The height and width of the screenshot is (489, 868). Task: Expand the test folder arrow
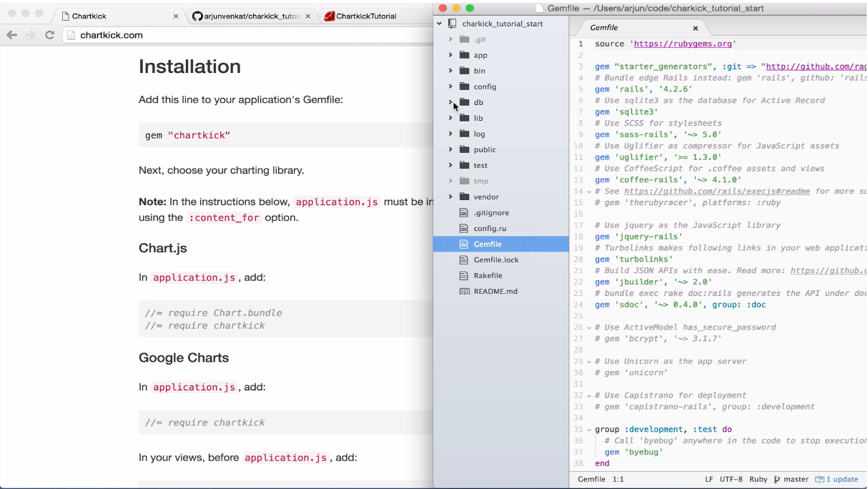450,165
